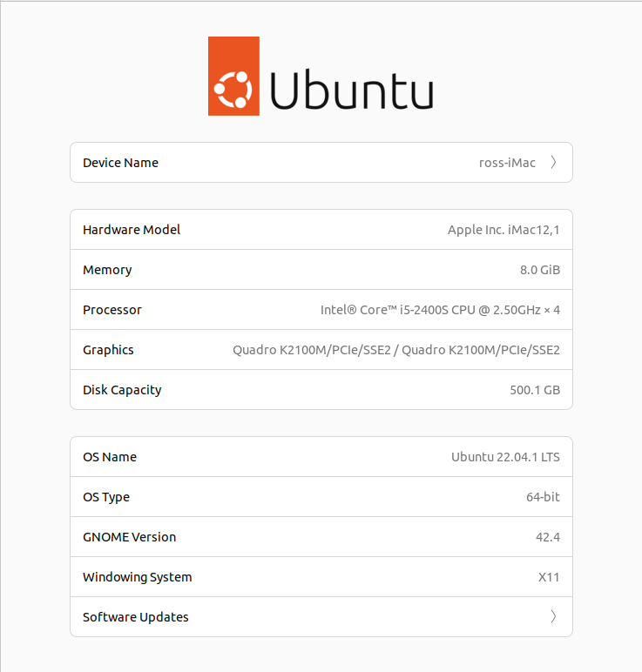
Task: Click the OS Name label
Action: (x=110, y=457)
